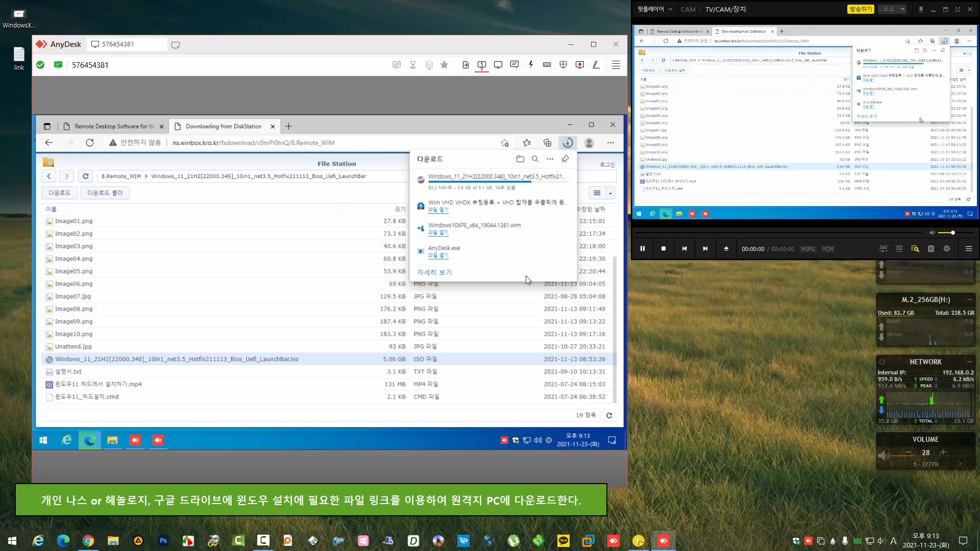Toggle 3D video mode in PotPlayer
This screenshot has height=551, width=980.
click(899, 248)
